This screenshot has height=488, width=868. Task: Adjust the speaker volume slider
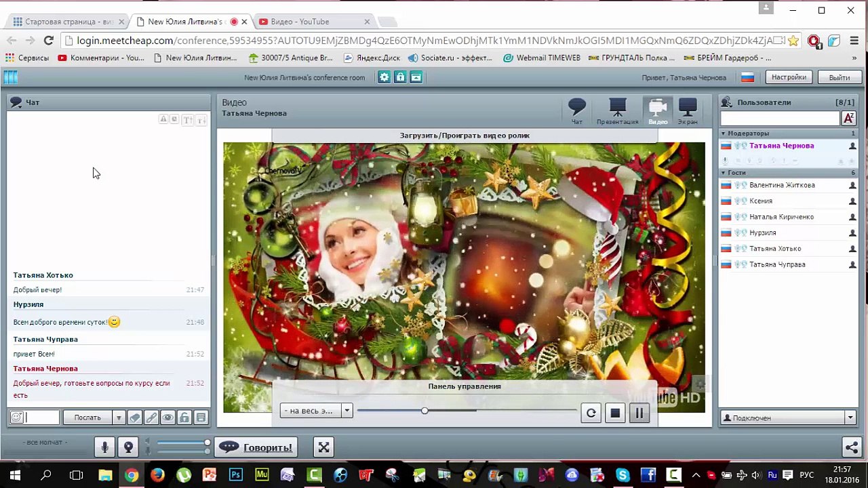[x=184, y=443]
